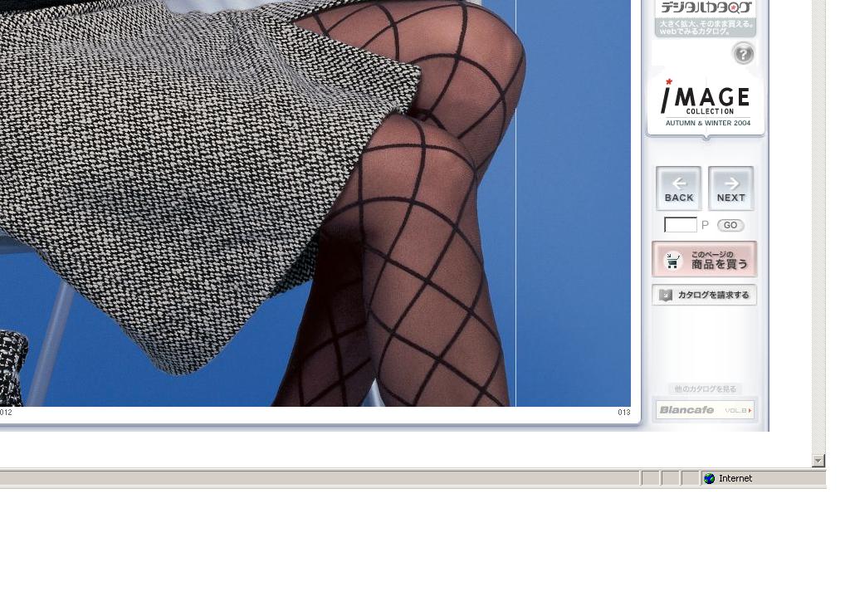
Task: Click the narrow right catalog page 013
Action: click(573, 208)
